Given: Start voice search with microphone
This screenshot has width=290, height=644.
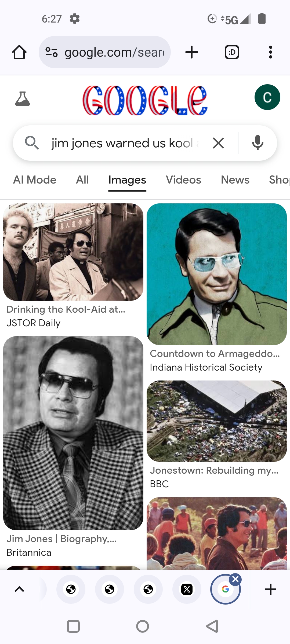Looking at the screenshot, I should 258,143.
